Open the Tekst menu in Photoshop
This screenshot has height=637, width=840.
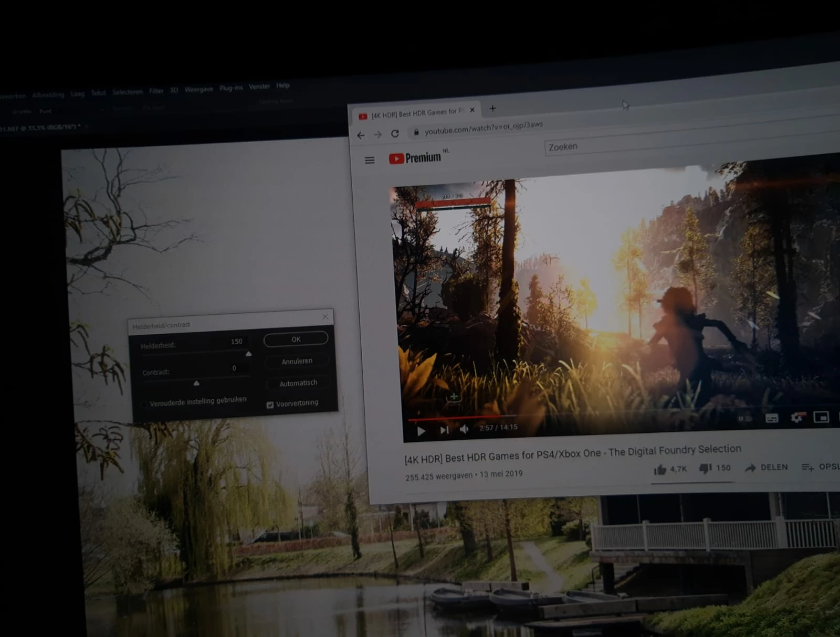98,93
